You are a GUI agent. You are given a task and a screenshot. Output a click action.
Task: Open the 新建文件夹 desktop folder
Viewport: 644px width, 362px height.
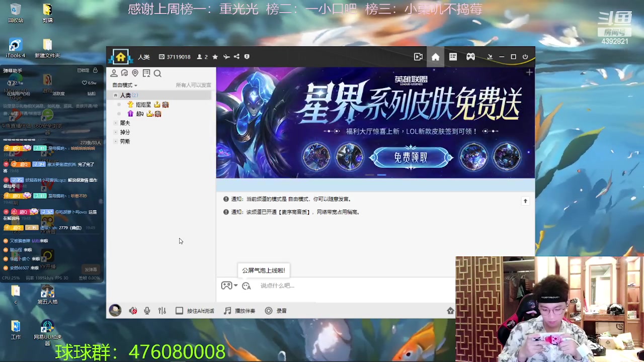tap(47, 49)
